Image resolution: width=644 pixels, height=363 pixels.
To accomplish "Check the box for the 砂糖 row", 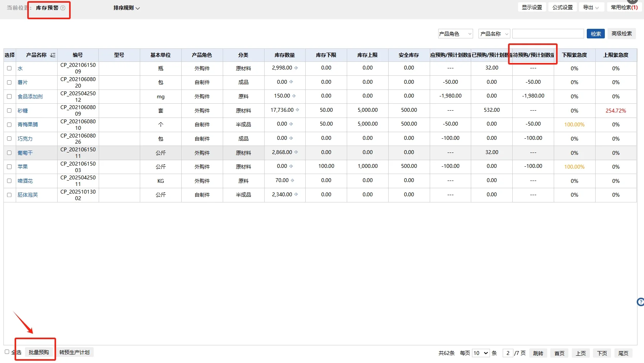I will pyautogui.click(x=9, y=111).
